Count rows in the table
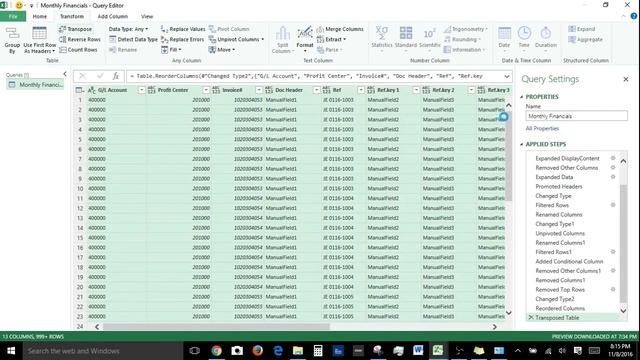This screenshot has width=640, height=360. point(78,49)
